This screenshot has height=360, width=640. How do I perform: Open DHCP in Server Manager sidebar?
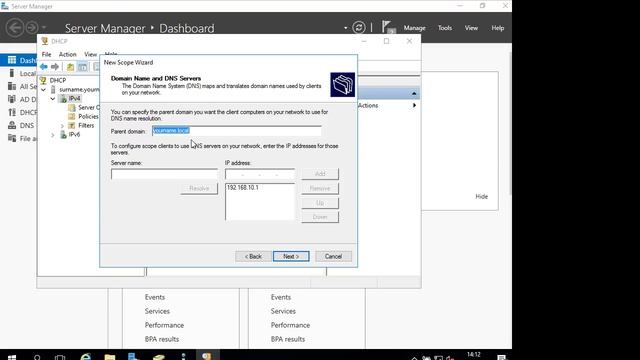(22, 112)
